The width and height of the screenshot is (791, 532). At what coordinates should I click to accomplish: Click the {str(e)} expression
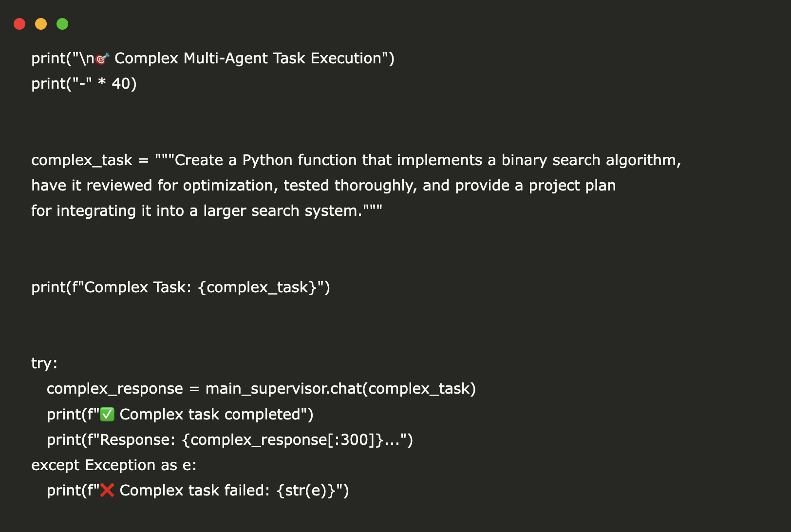(306, 491)
